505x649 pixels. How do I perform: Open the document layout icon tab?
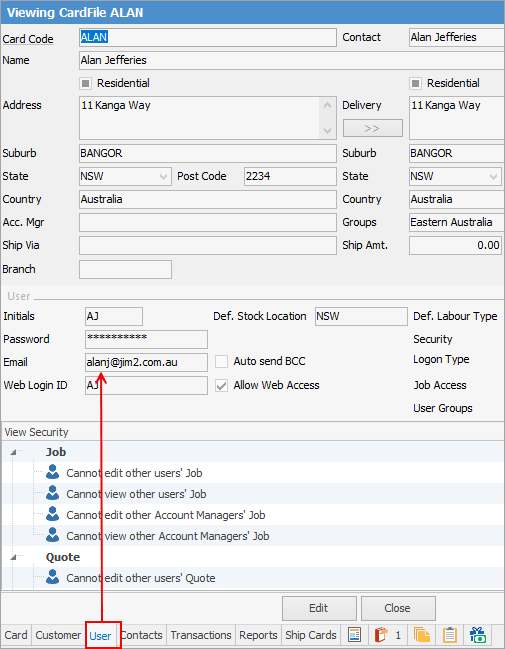(355, 635)
